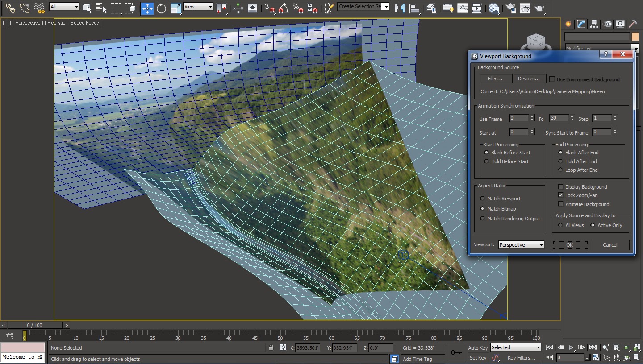Screen dimensions: 643x364
Task: Enable Use Environment Background checkbox
Action: [552, 79]
